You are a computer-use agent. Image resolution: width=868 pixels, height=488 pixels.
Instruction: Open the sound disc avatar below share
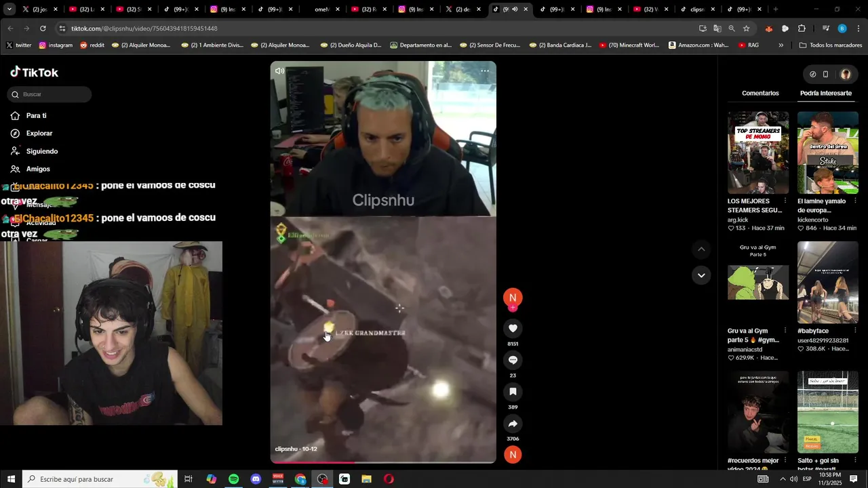[513, 455]
